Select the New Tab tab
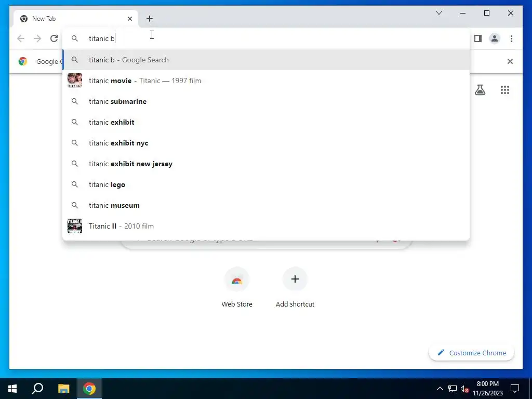 [76, 19]
